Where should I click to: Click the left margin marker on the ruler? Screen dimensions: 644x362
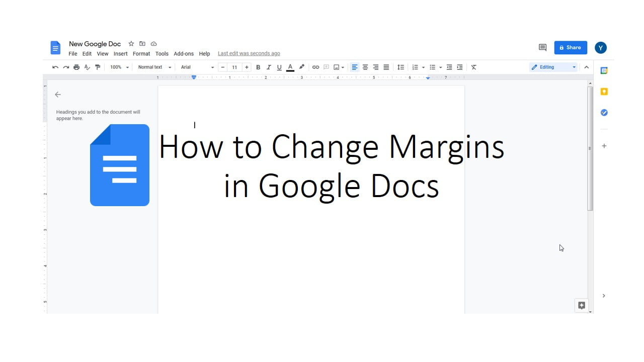click(194, 77)
